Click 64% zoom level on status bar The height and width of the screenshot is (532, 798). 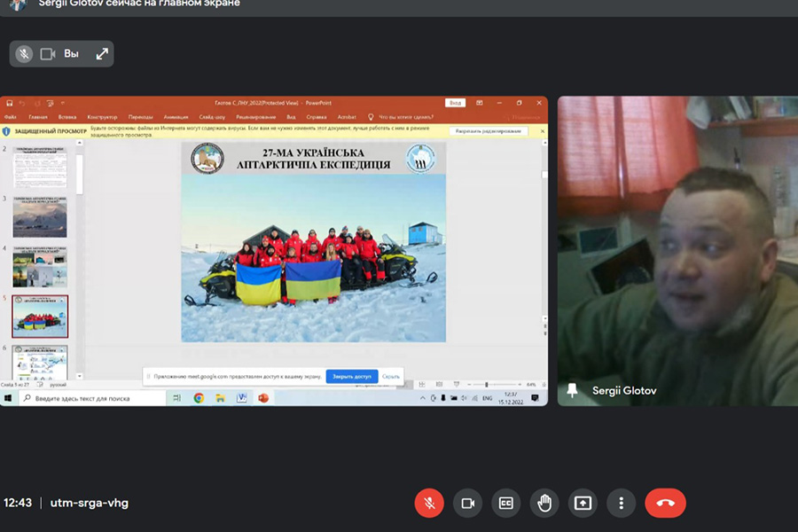pos(531,384)
